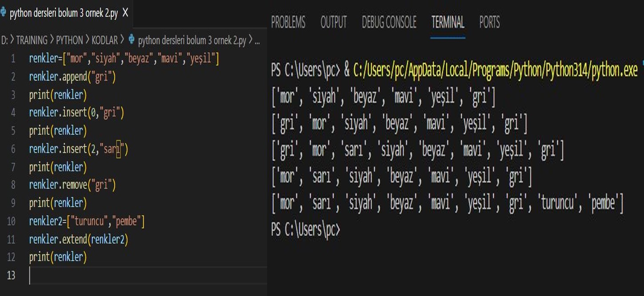The width and height of the screenshot is (644, 296).
Task: Click the file name in the breadcrumb path
Action: pyautogui.click(x=192, y=40)
